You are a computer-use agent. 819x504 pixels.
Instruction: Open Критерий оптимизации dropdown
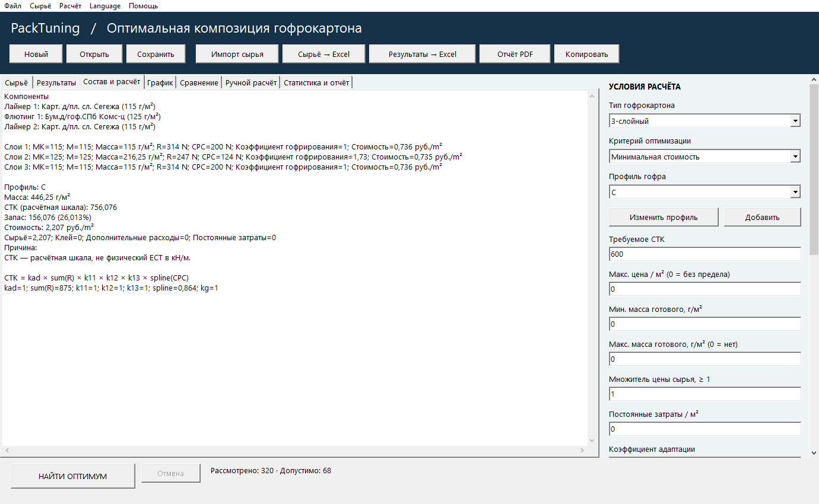coord(704,157)
